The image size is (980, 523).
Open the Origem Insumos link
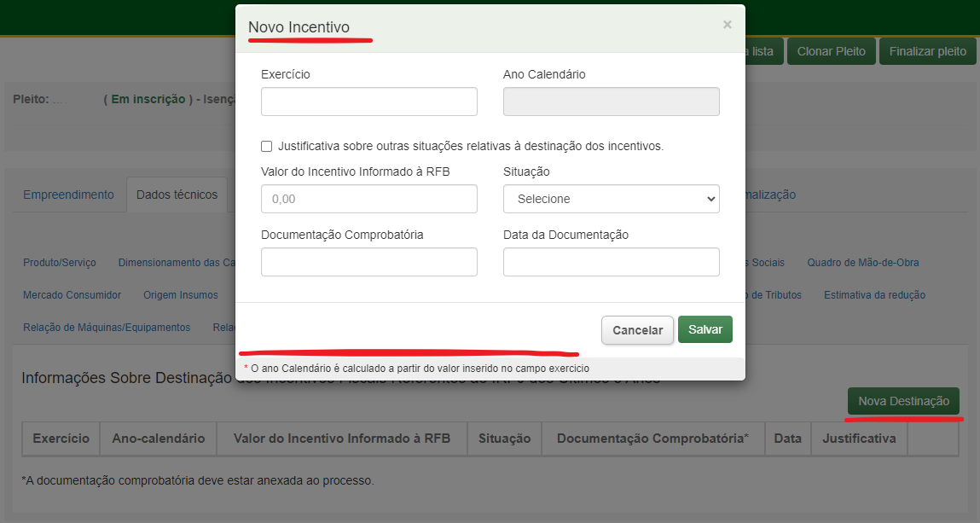pos(181,295)
